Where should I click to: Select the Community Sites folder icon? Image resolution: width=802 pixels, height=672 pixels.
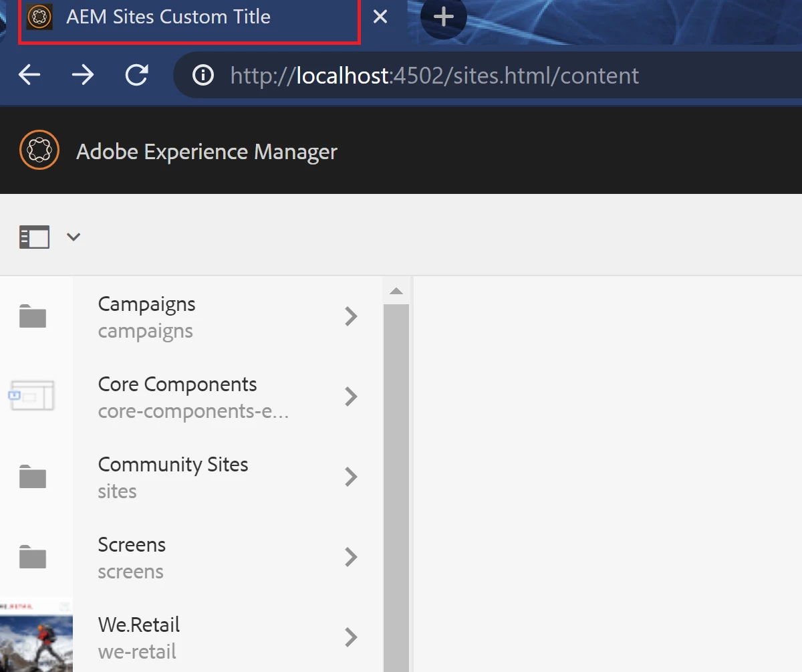pyautogui.click(x=33, y=477)
